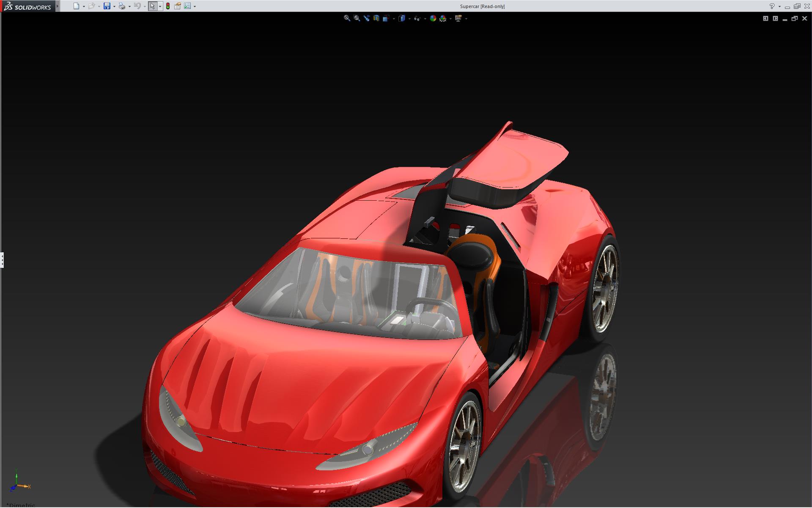Expand the Hide/Show Items glasses dropdown

coord(425,19)
